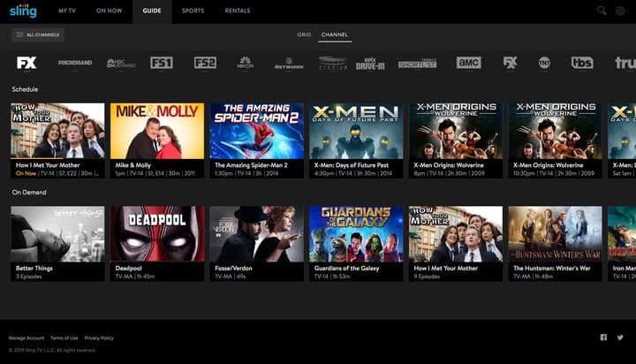636x364 pixels.
Task: Open Sling's Twitter page icon
Action: click(620, 337)
